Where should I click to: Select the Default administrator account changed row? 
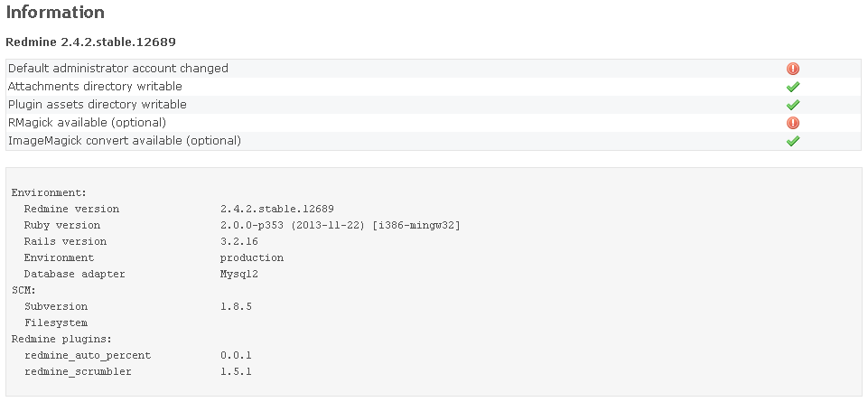pos(434,69)
